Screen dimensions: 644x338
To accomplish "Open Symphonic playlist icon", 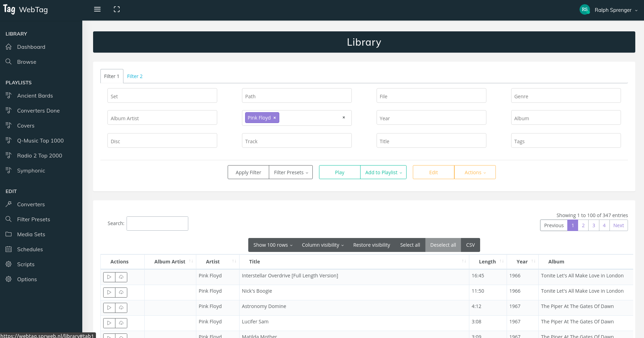I will [9, 170].
